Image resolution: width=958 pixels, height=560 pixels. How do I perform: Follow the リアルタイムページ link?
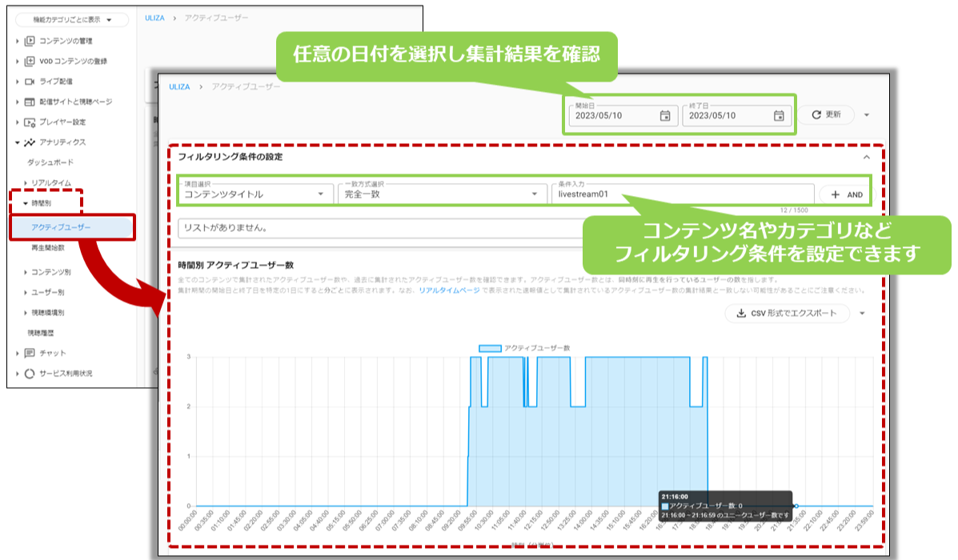pyautogui.click(x=449, y=290)
